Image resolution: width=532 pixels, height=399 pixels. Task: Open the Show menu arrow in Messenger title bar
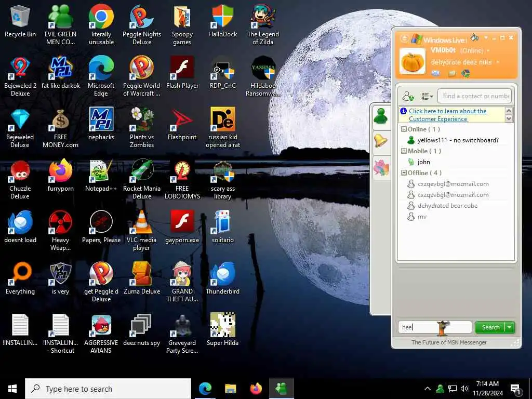(x=486, y=37)
